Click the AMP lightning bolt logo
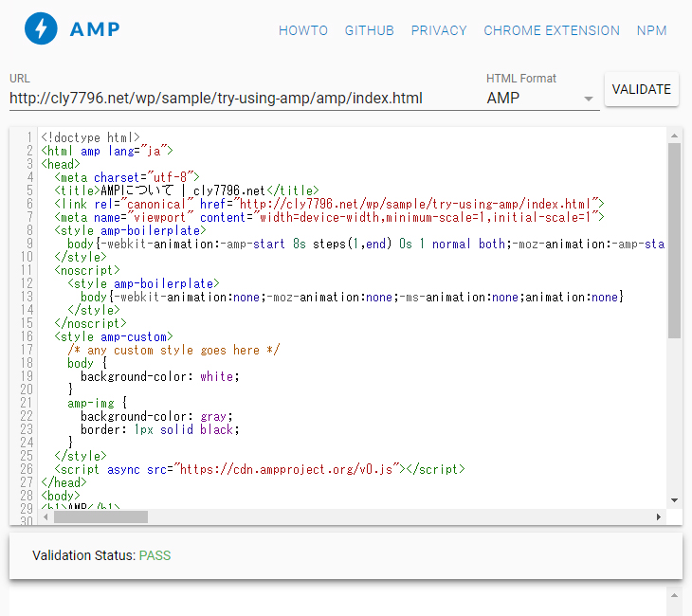692x616 pixels. [40, 29]
